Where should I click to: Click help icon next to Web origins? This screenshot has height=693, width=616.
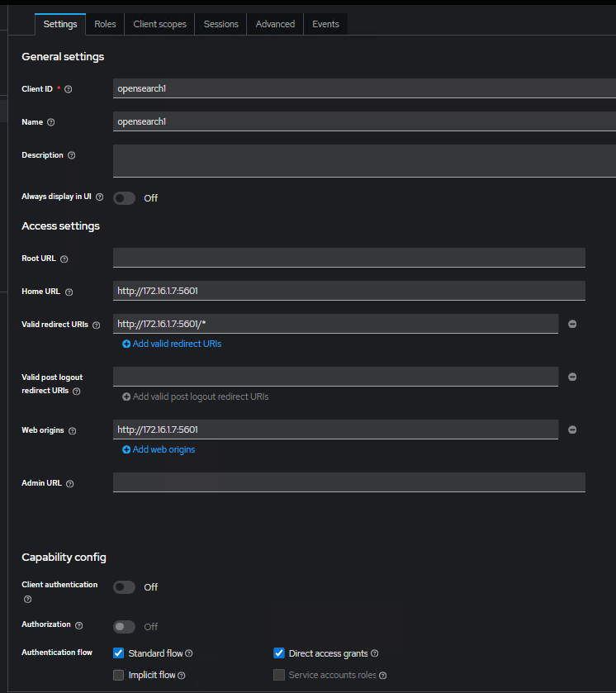point(72,431)
